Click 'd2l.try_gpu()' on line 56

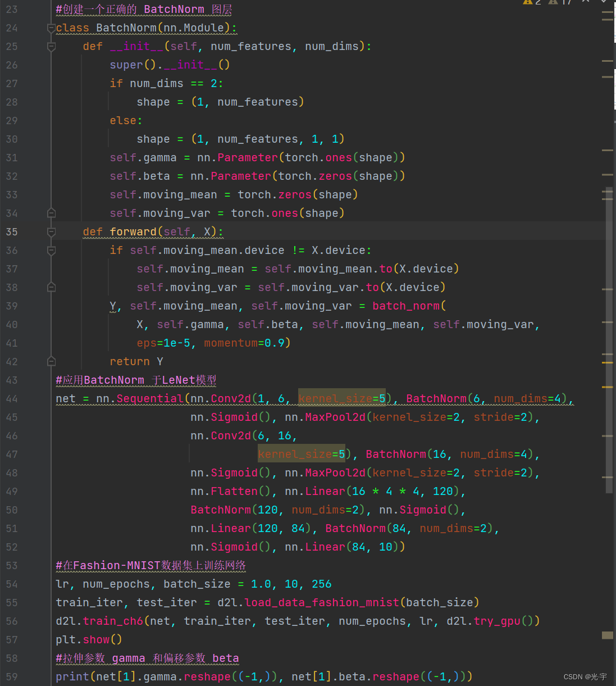point(490,621)
